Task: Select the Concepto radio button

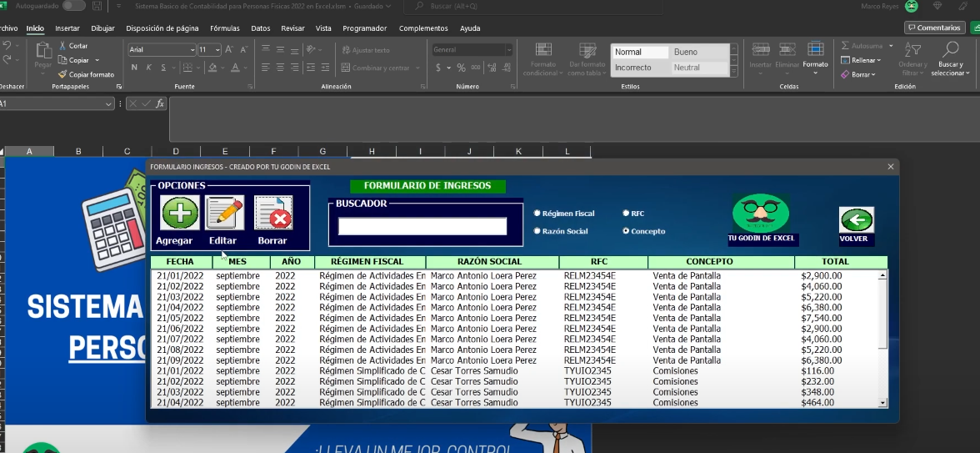Action: pyautogui.click(x=627, y=231)
